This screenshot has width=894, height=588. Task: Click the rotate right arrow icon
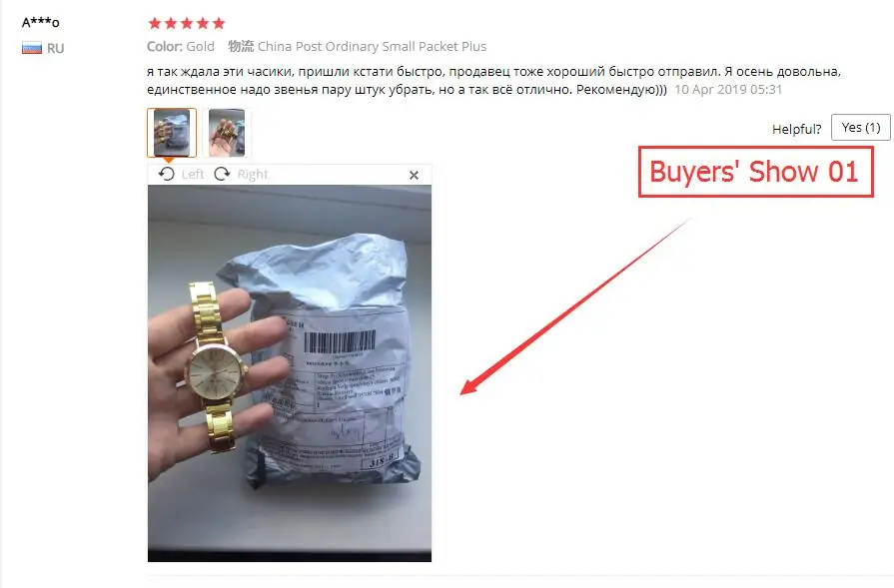(222, 174)
